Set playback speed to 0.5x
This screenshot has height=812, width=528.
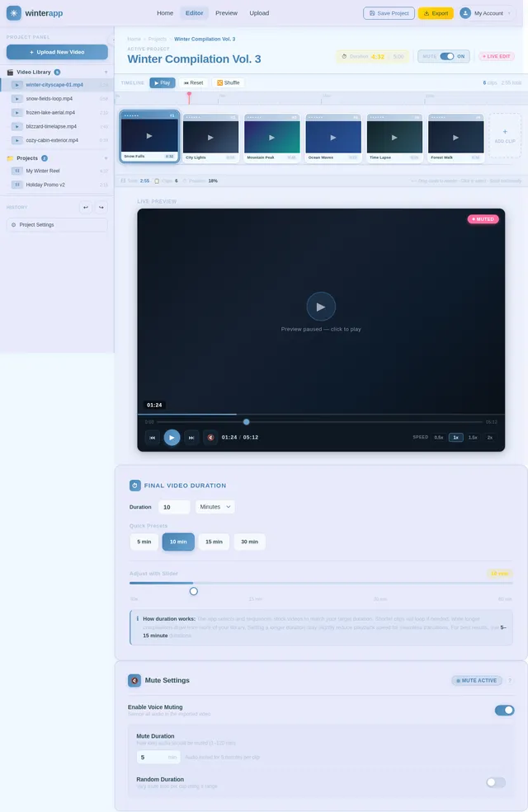pyautogui.click(x=438, y=438)
